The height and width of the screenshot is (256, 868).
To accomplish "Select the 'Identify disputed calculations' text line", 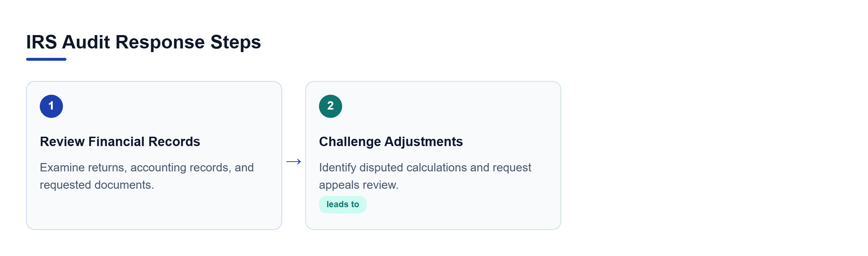I will click(x=425, y=167).
